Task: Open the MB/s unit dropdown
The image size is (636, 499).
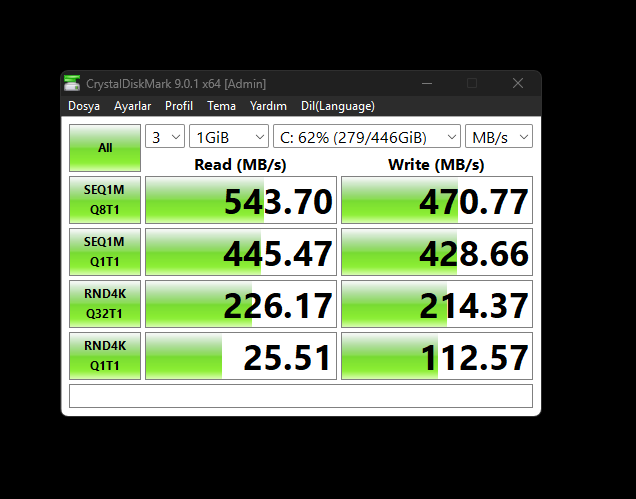Action: [499, 137]
